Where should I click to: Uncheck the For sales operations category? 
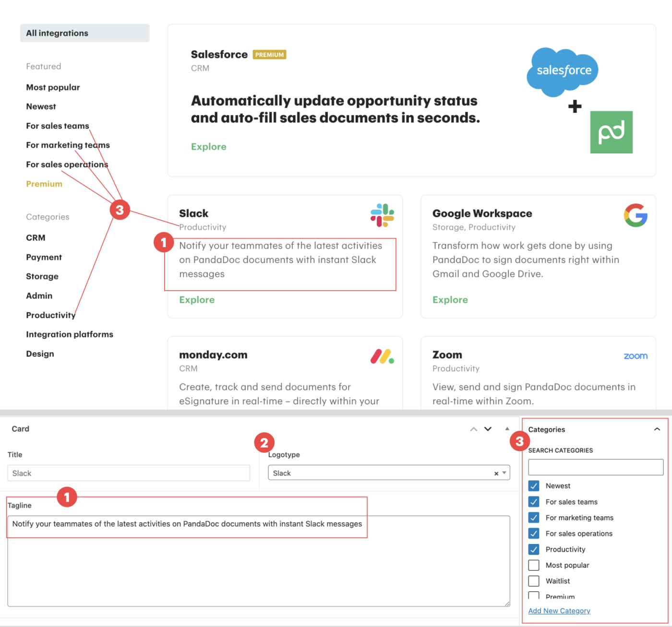click(x=534, y=533)
